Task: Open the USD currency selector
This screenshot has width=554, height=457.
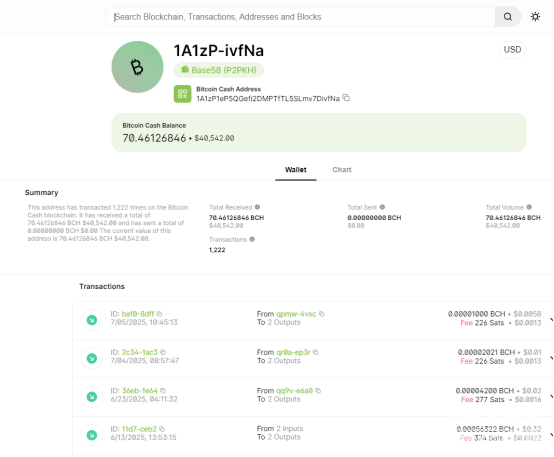Action: point(512,49)
